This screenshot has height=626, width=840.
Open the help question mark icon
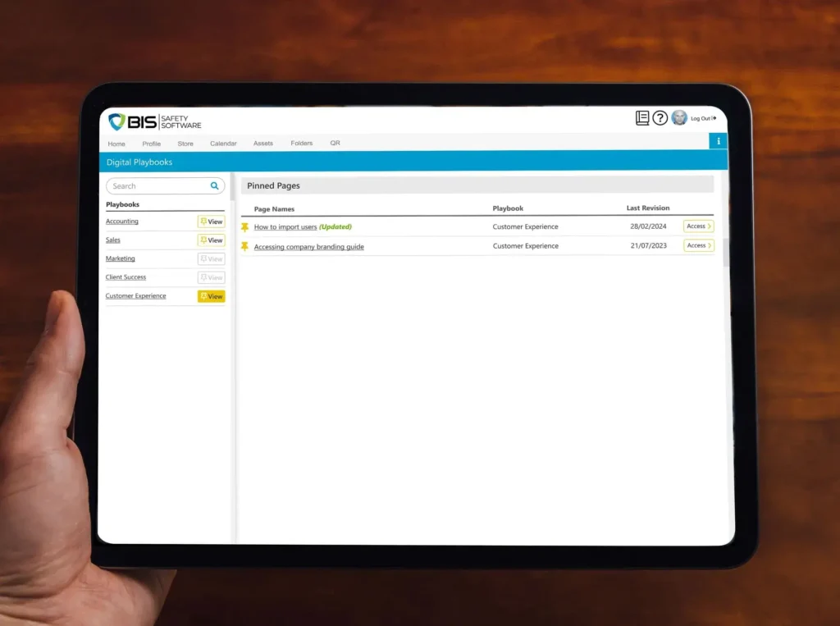[660, 118]
